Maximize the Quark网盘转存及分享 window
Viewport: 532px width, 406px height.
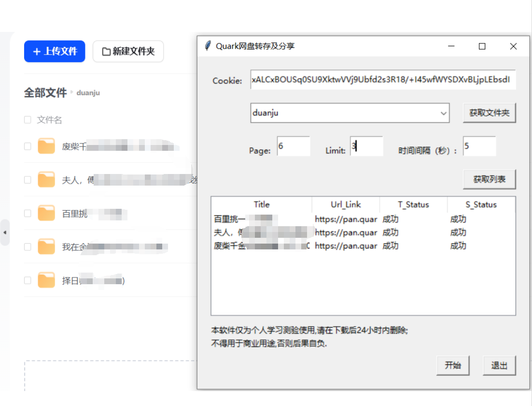(x=482, y=46)
